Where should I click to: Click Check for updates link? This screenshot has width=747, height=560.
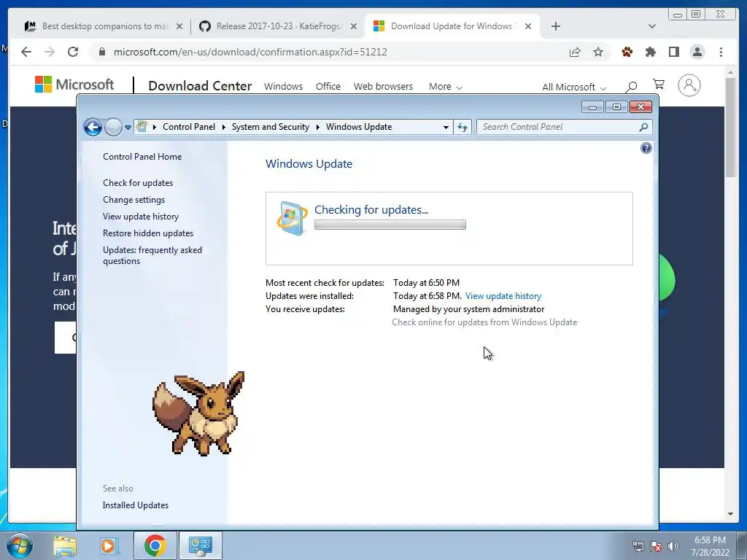(x=138, y=183)
